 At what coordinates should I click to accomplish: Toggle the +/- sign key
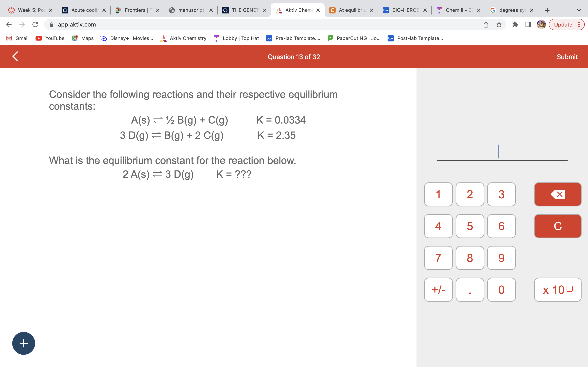click(438, 290)
